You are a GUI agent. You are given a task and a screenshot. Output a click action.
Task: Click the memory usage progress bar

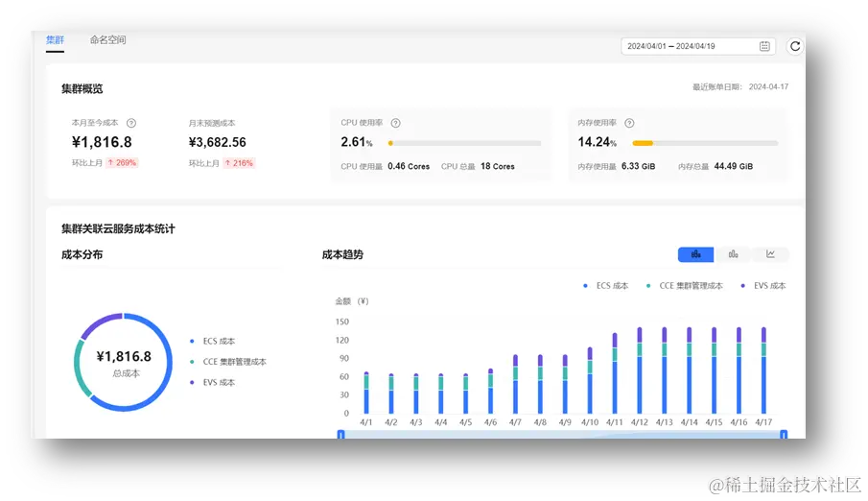705,143
